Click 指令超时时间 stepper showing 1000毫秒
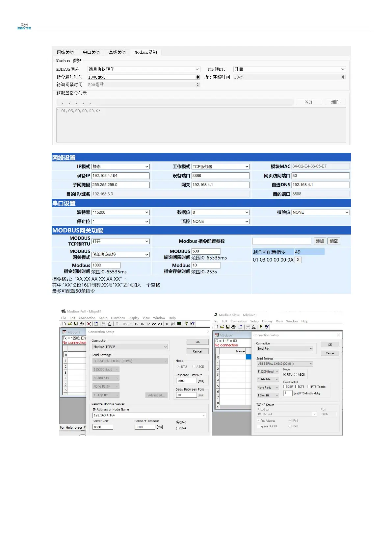The image size is (392, 554). (x=198, y=77)
